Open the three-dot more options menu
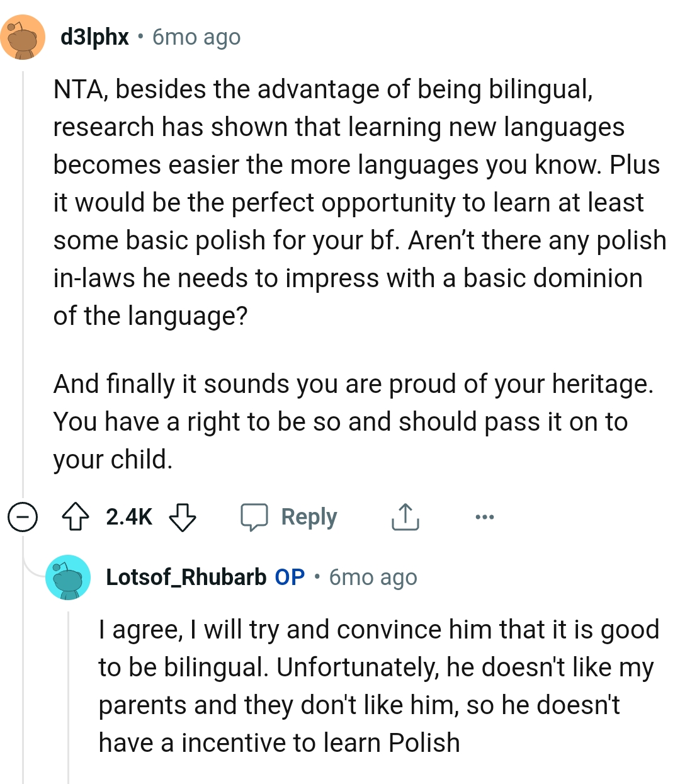The image size is (680, 784). click(484, 517)
